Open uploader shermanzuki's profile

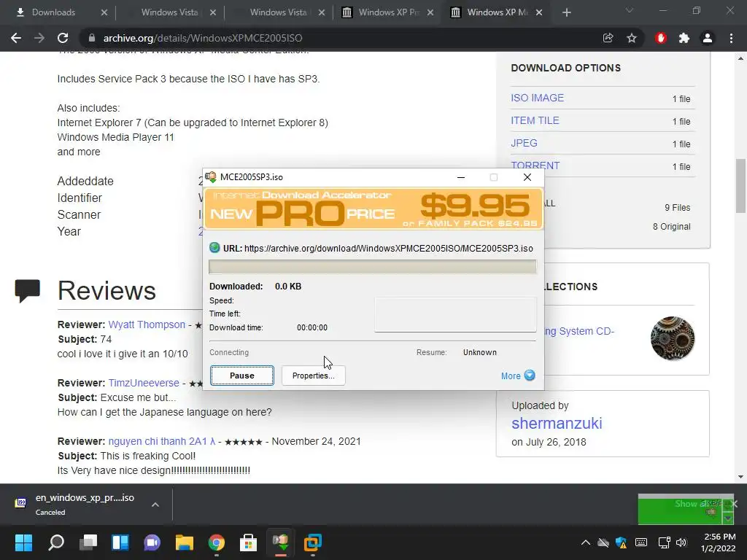[x=557, y=424]
